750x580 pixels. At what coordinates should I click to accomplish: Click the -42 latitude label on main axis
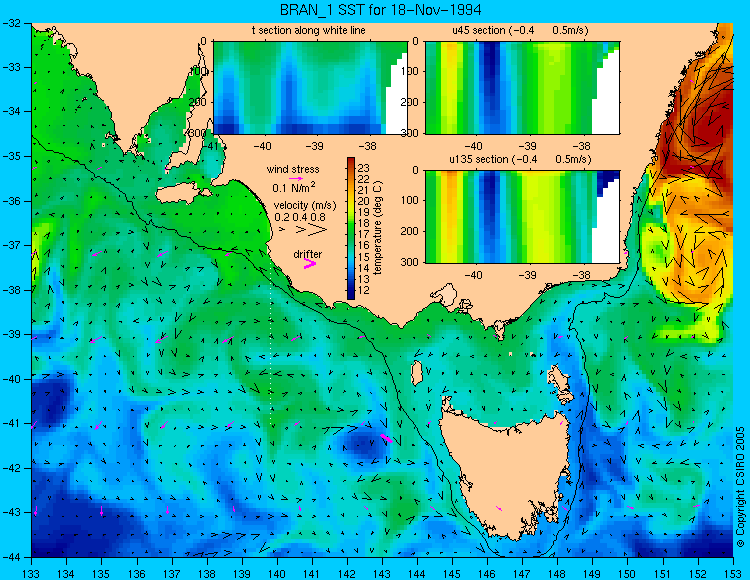[13, 468]
